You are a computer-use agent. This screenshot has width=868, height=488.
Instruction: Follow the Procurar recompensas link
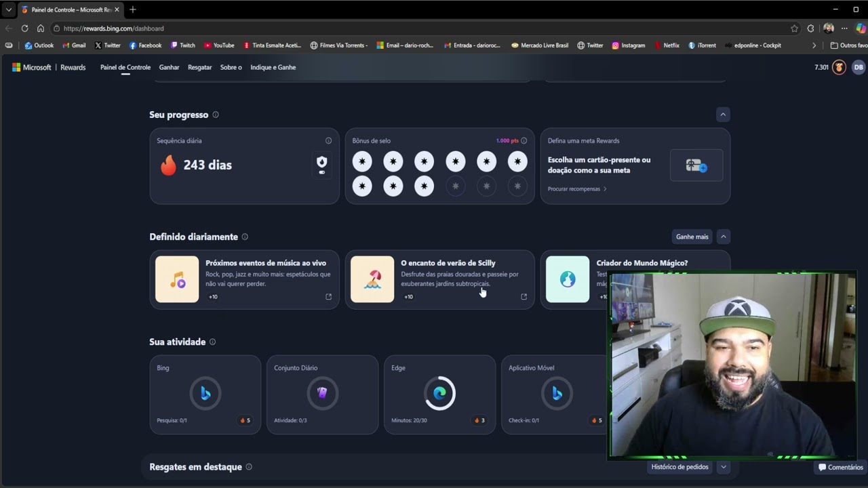(x=577, y=189)
